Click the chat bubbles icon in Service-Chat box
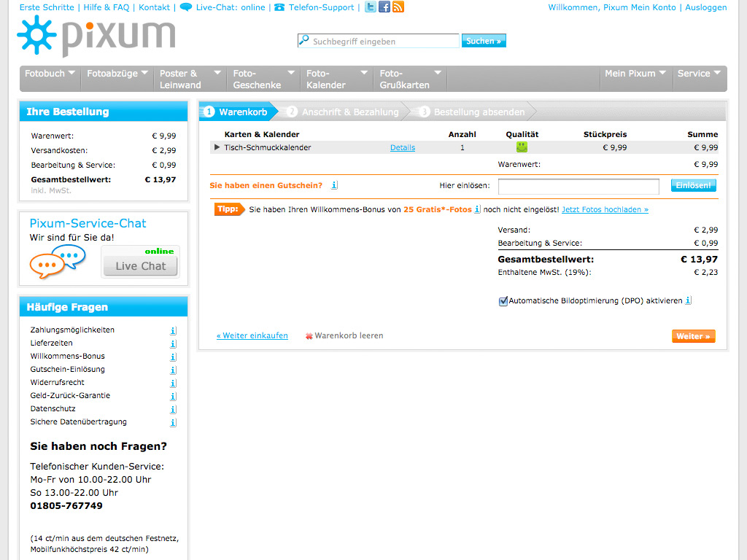 click(x=57, y=262)
